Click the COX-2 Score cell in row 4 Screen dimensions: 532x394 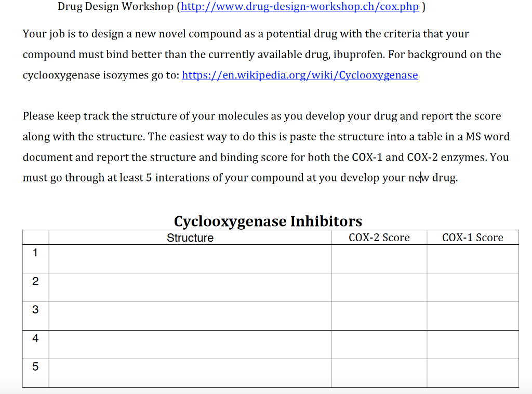[x=379, y=345]
